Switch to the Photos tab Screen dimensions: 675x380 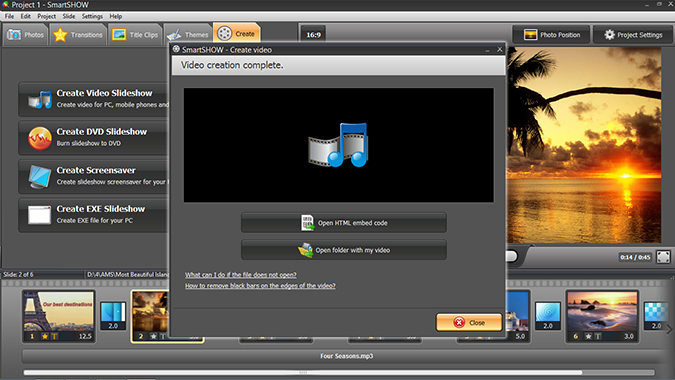[25, 35]
